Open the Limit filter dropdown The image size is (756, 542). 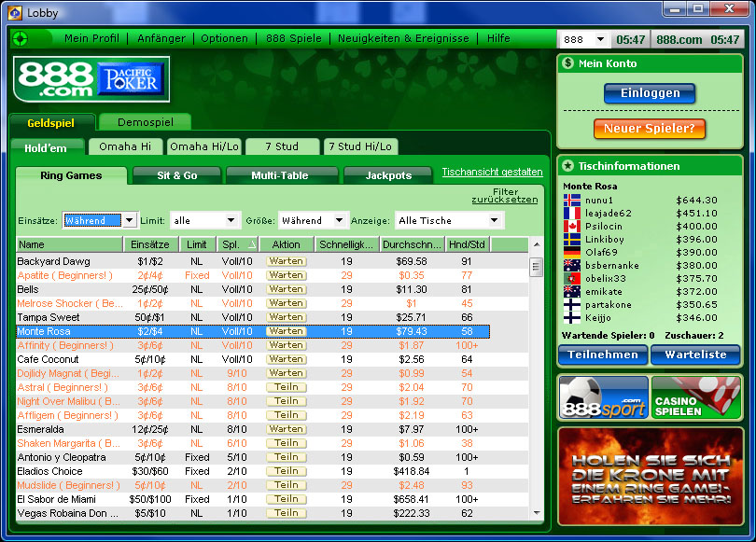pos(231,221)
